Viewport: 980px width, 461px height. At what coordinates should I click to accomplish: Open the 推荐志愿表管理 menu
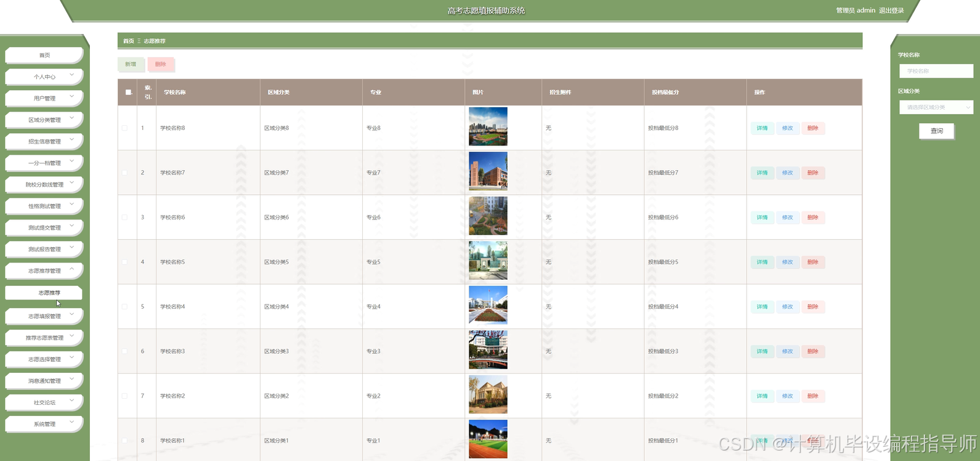(44, 337)
